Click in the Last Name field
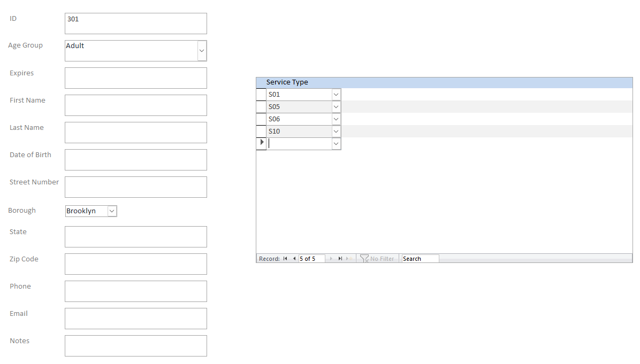This screenshot has width=640, height=364. point(136,133)
